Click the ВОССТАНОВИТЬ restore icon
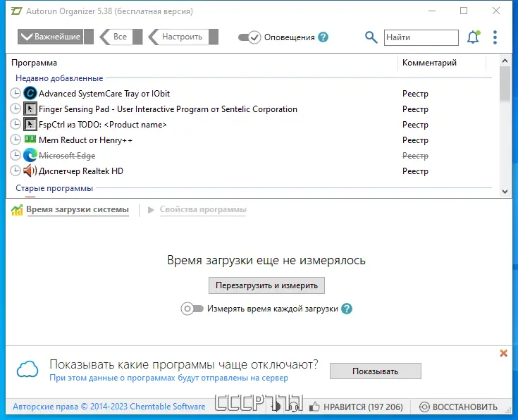The image size is (518, 420). point(424,407)
